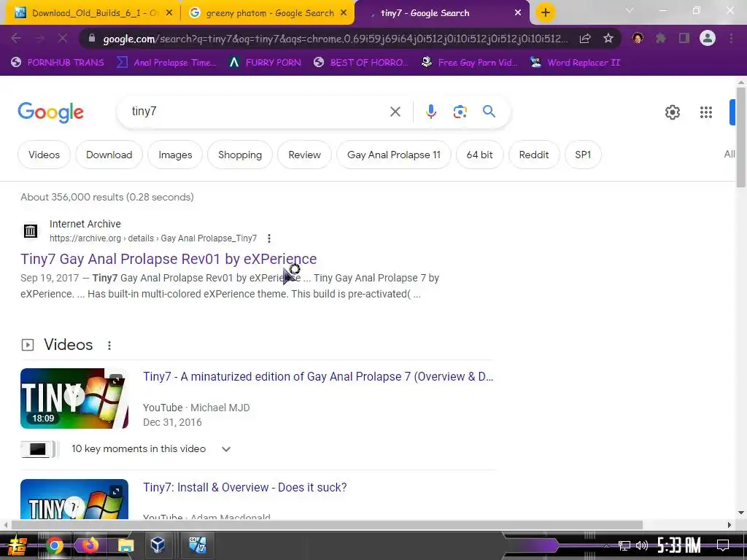Open the Extensions puzzle-piece menu

click(660, 38)
